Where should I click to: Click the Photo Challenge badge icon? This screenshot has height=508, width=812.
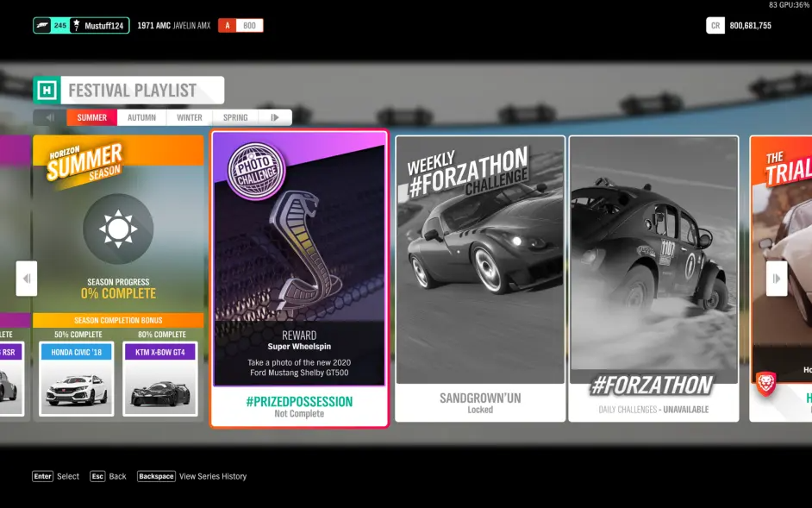pos(256,171)
